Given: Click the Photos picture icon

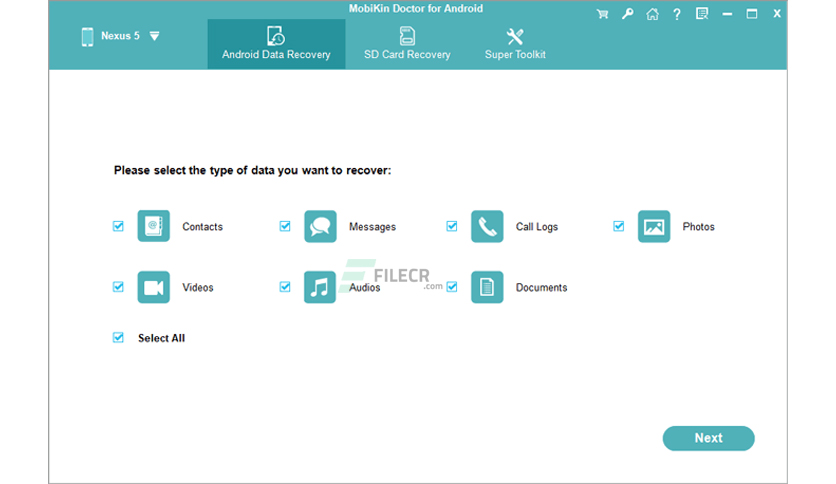Looking at the screenshot, I should pos(654,226).
